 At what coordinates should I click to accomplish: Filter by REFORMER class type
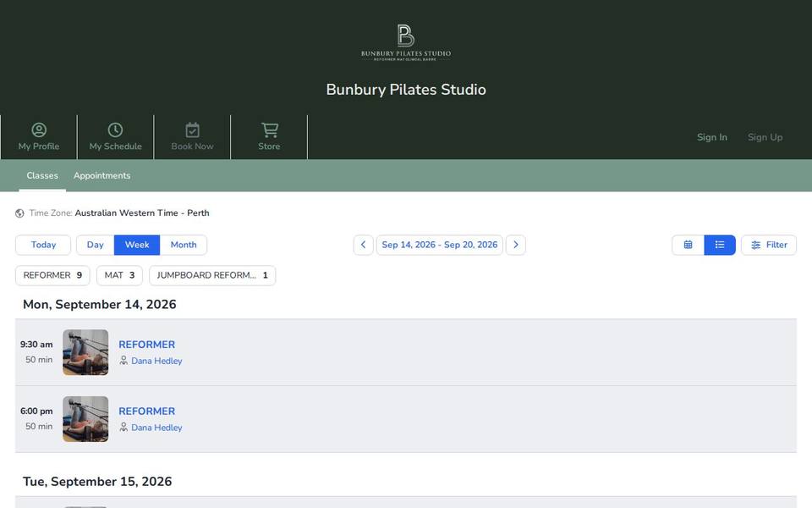pos(52,275)
